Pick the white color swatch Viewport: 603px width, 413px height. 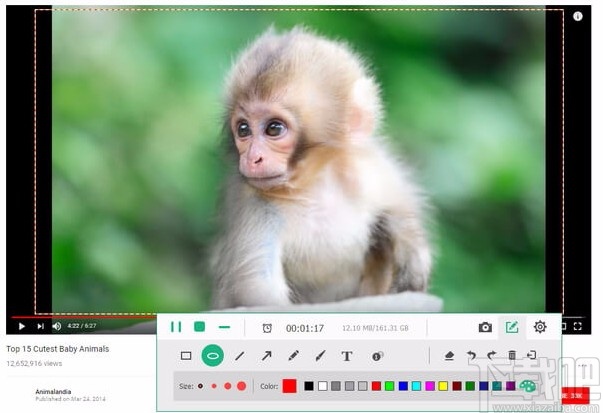[x=323, y=386]
